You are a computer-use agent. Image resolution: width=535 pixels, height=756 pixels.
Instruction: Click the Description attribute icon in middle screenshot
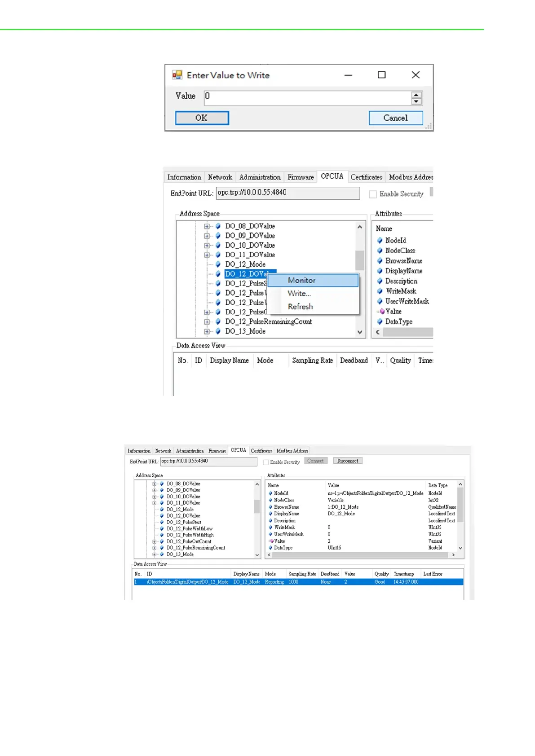pos(380,281)
